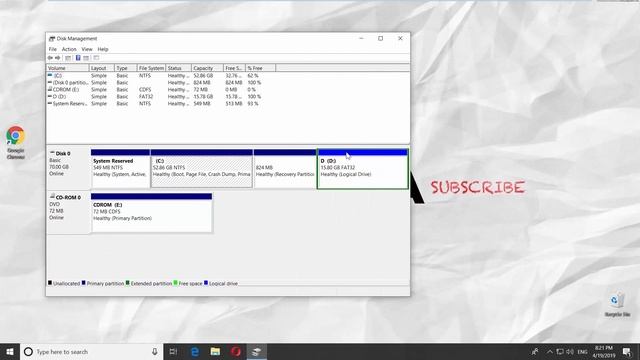Sort by the Layout column header
Image resolution: width=640 pixels, height=360 pixels.
tap(101, 68)
